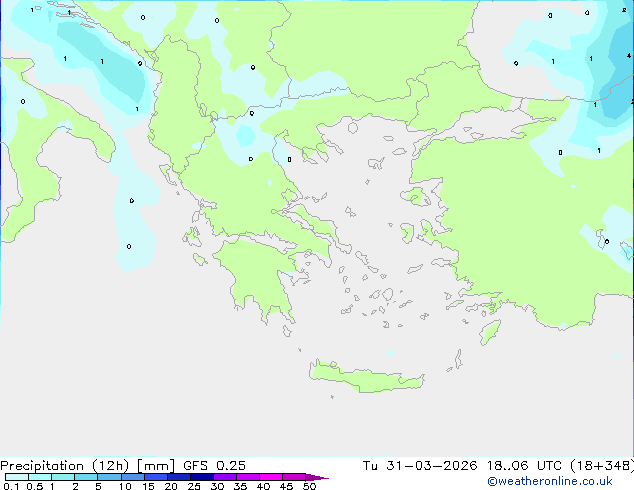Pick legend swatch between 0.5 and 1
Image resolution: width=634 pixels, height=490 pixels.
(40, 477)
